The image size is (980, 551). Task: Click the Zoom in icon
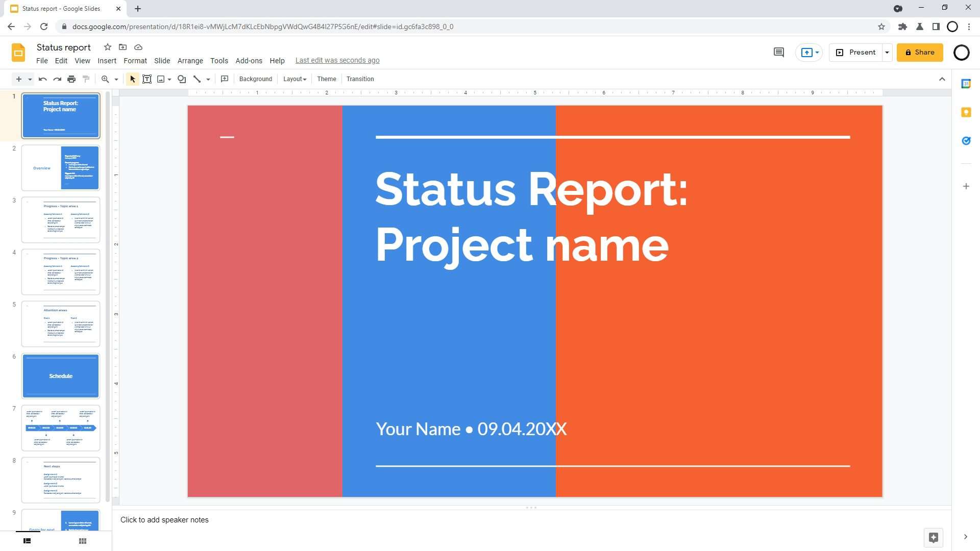point(105,79)
